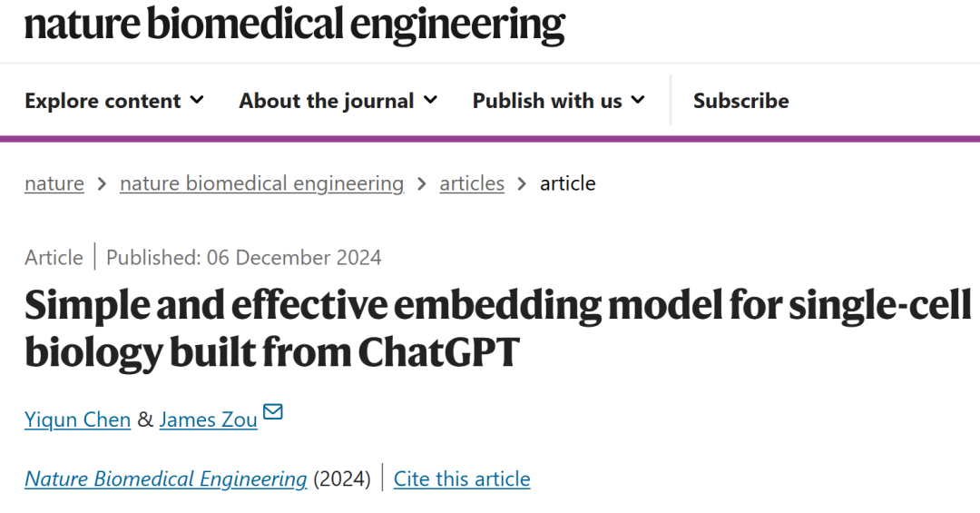Screen dimensions: 980x513
Task: Click the Subscribe link in navigation
Action: pos(740,101)
